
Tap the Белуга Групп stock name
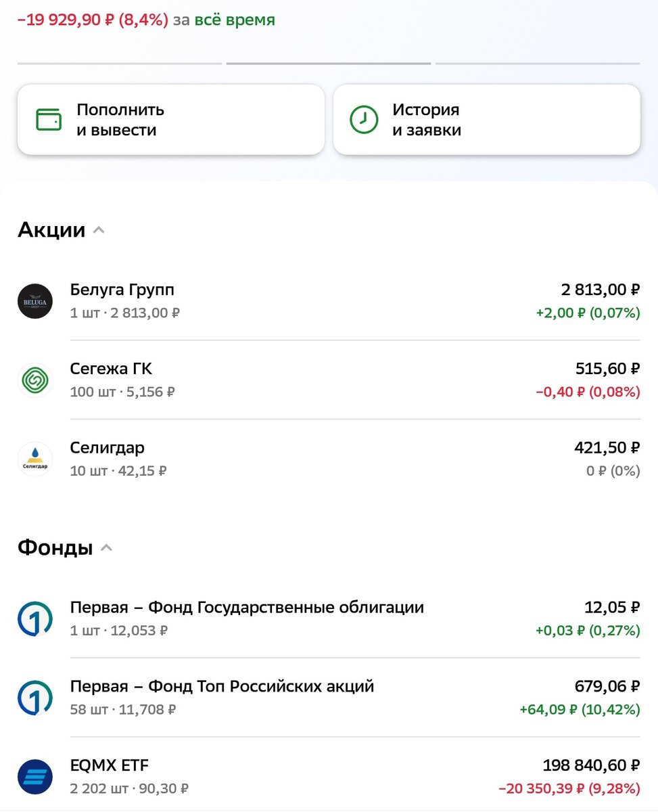coord(122,290)
